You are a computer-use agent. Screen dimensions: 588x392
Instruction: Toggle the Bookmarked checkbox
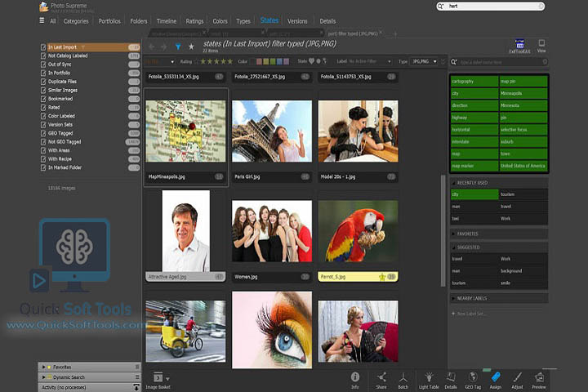point(43,99)
